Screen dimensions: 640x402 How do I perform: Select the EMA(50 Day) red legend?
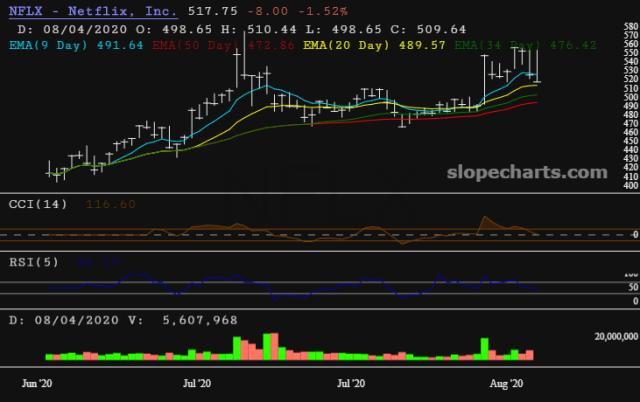(223, 45)
